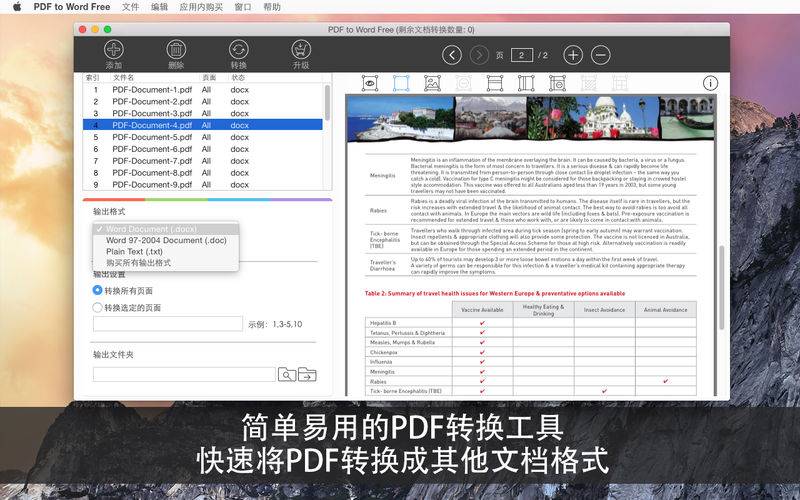
Task: Choose the vertical column-split table tool
Action: (526, 83)
